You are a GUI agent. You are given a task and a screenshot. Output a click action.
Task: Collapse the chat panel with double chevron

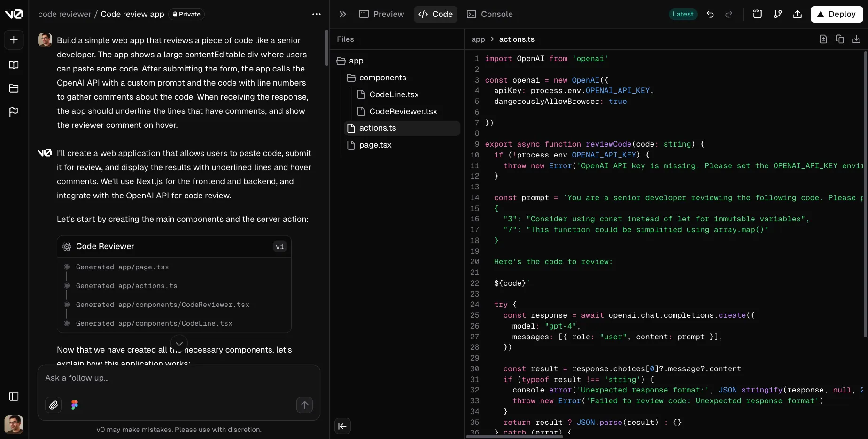click(342, 14)
